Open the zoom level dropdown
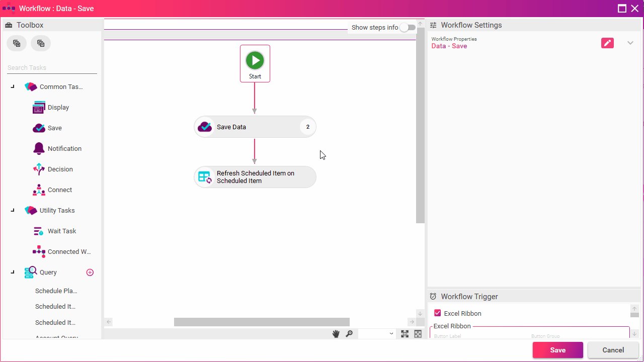 click(x=376, y=334)
